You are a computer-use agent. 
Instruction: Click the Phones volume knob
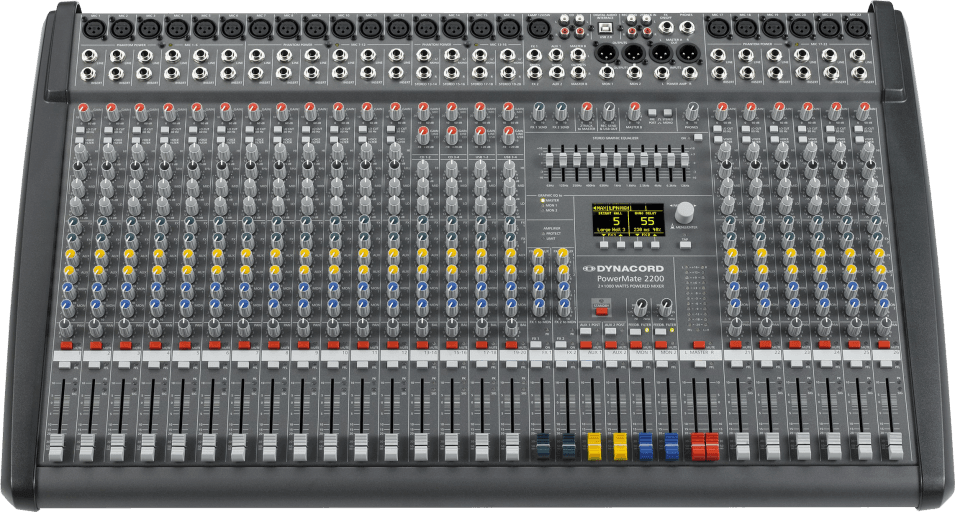[x=691, y=113]
